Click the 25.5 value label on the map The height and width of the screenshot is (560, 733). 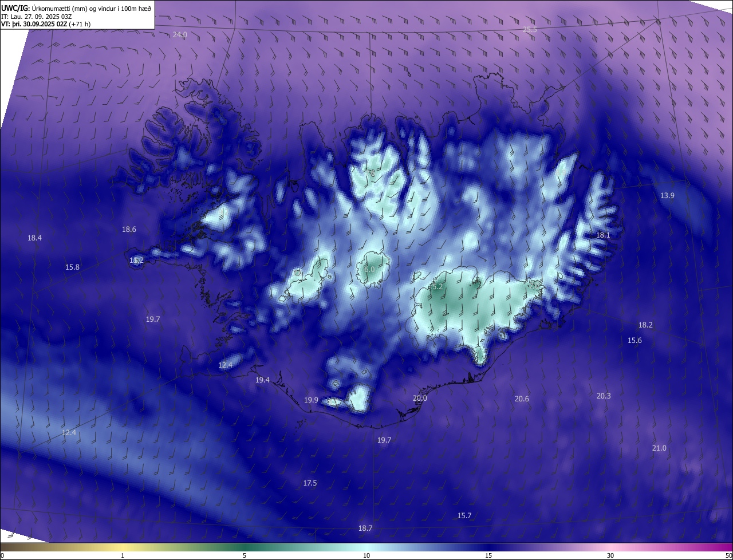[x=530, y=29]
